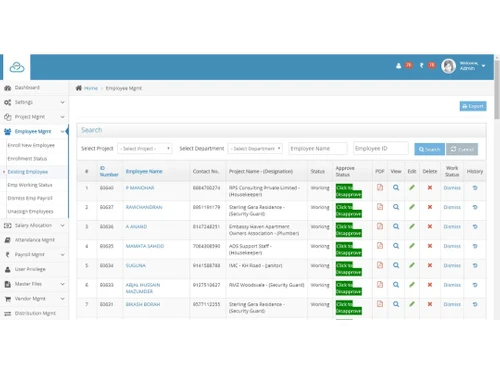This screenshot has width=500, height=375.
Task: Click the Employee Name input field
Action: (x=318, y=148)
